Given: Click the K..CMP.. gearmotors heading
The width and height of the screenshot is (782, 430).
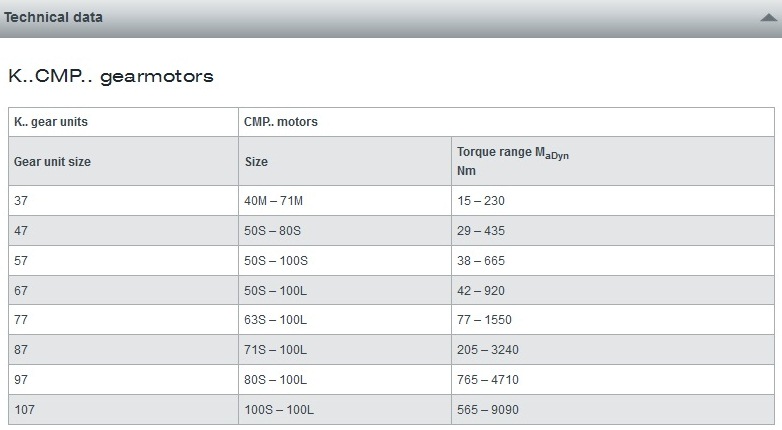Looking at the screenshot, I should [x=111, y=76].
